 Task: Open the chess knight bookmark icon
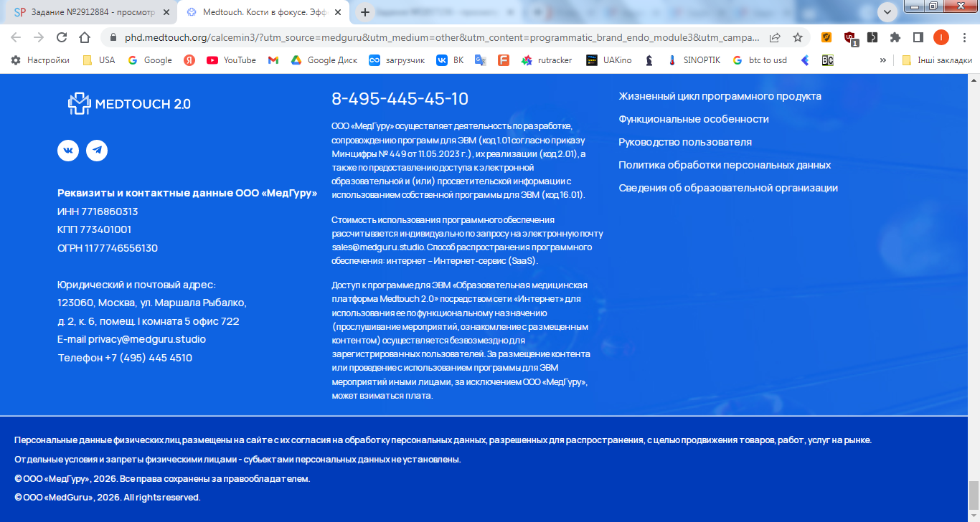click(649, 60)
